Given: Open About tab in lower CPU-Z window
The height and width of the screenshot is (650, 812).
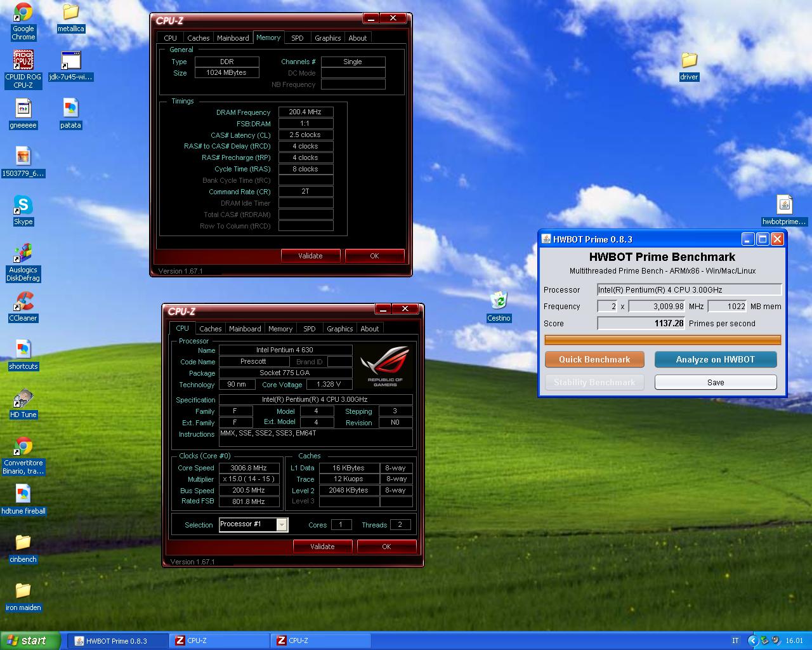Looking at the screenshot, I should (x=370, y=329).
